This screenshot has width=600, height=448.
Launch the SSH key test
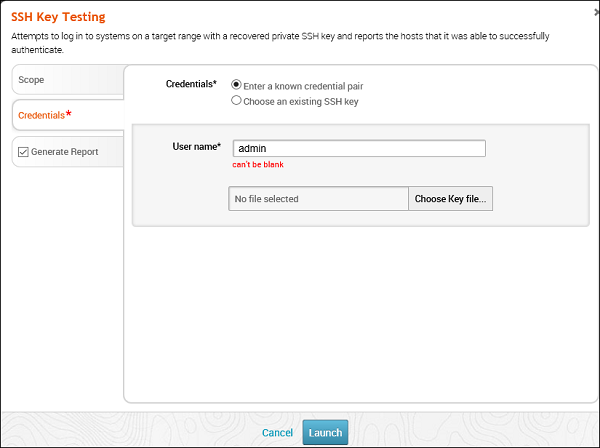click(325, 433)
